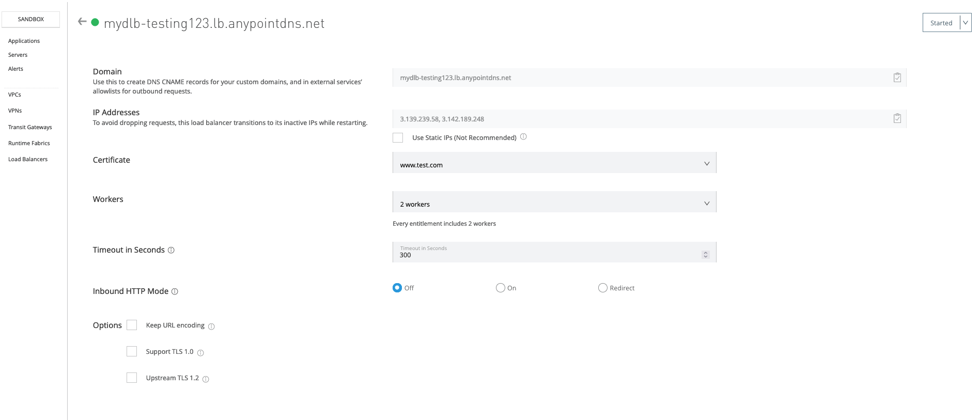The width and height of the screenshot is (980, 420).
Task: Enable Support TLS 1.0 checkbox
Action: pyautogui.click(x=132, y=351)
